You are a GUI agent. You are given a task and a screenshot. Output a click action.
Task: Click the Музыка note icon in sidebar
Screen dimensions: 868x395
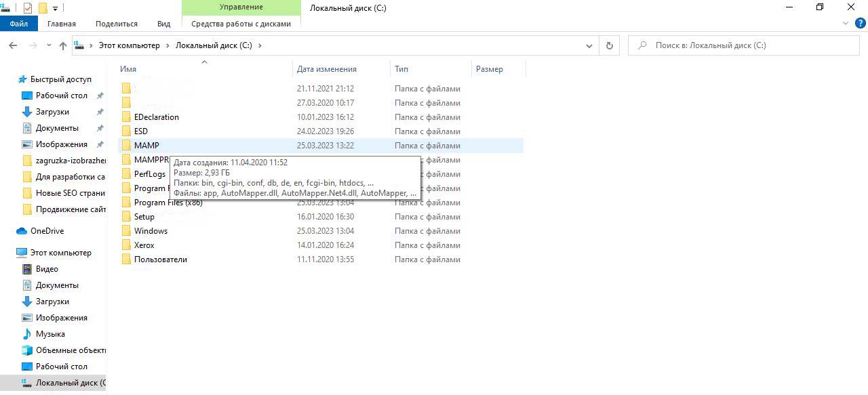click(27, 334)
